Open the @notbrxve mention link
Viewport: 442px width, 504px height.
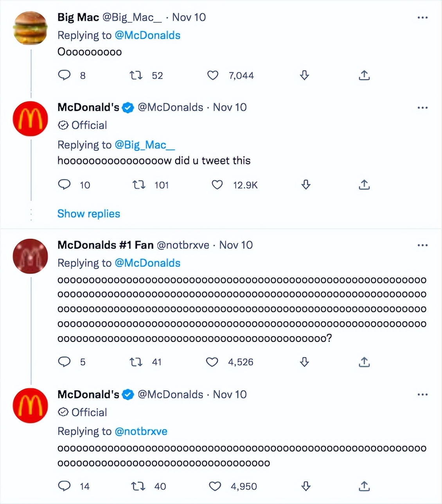(x=141, y=431)
